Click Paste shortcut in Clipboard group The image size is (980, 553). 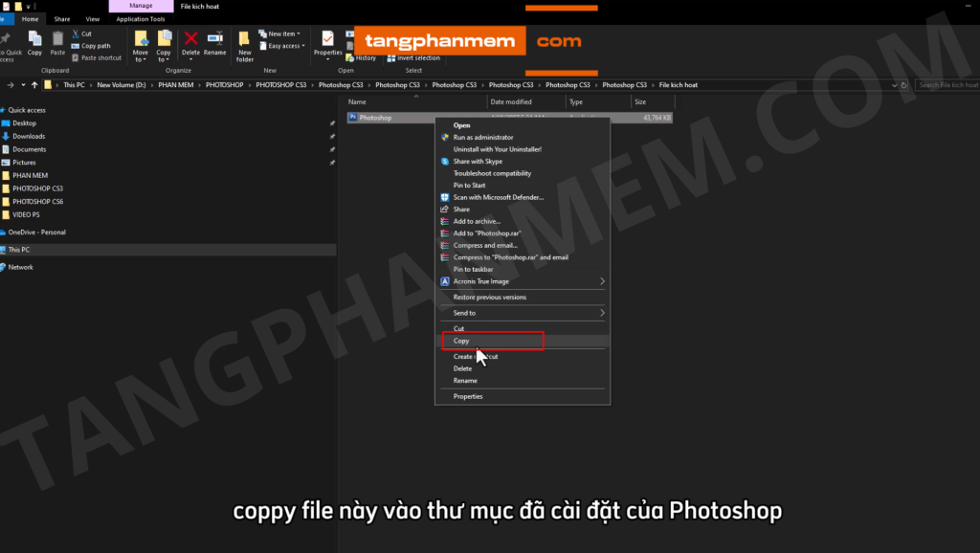100,57
